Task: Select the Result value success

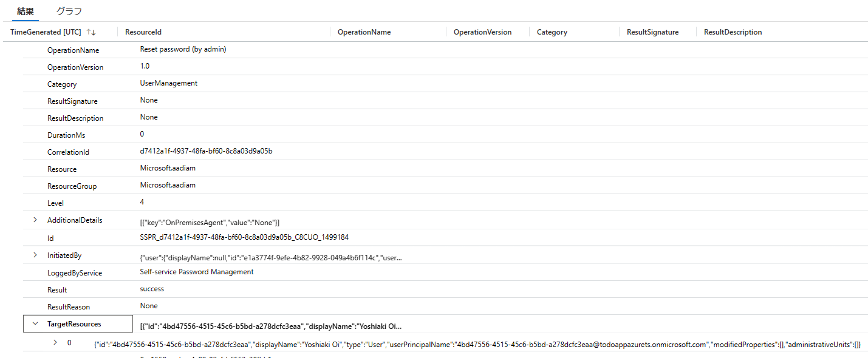Action: tap(152, 289)
